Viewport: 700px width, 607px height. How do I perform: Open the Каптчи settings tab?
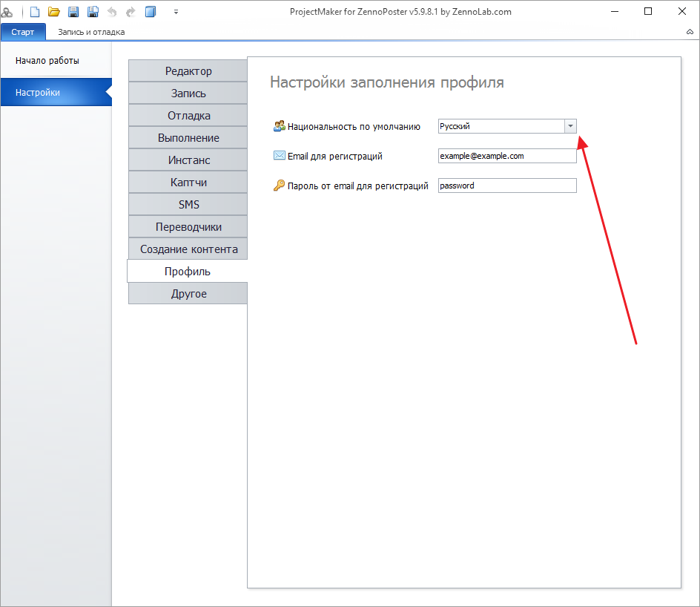(x=188, y=183)
